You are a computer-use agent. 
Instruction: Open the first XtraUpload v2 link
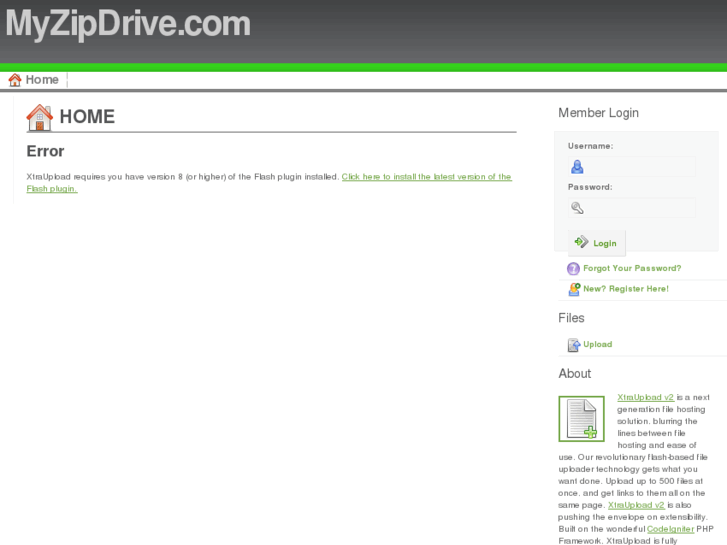(x=645, y=398)
